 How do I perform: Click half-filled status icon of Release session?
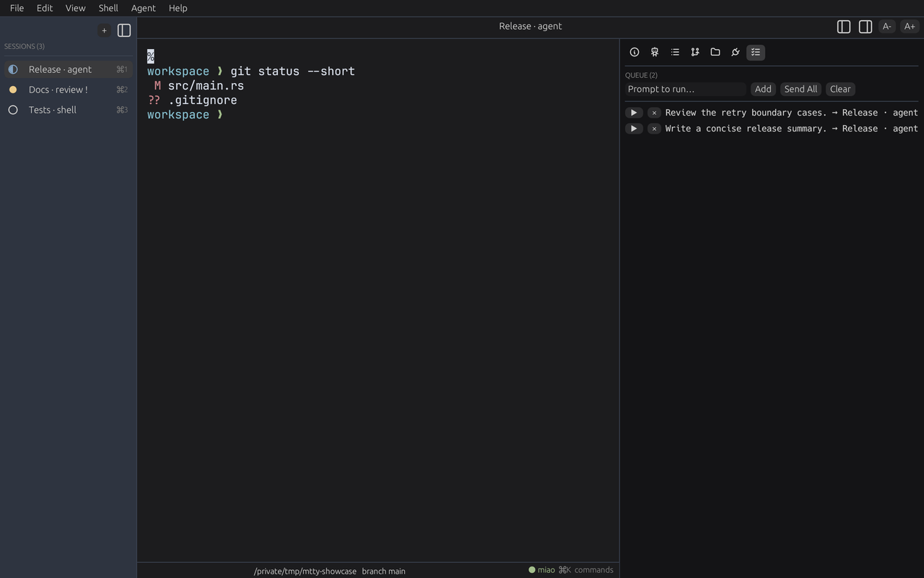[x=13, y=69]
